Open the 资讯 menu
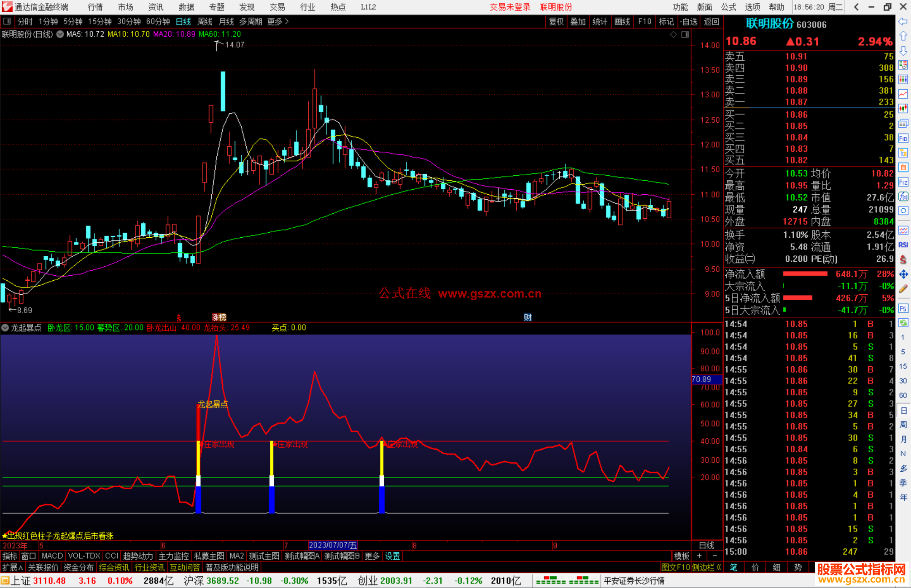Viewport: 911px width, 588px height. coord(156,7)
